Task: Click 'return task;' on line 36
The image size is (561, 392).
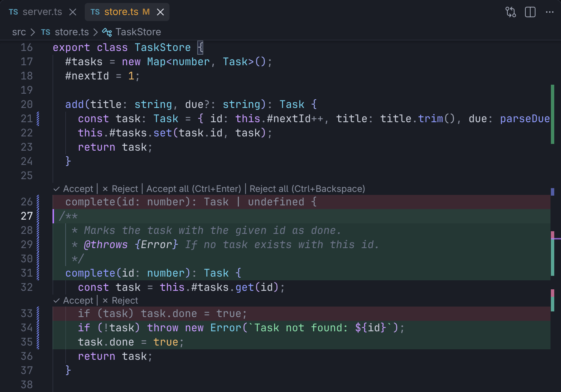Action: [115, 356]
